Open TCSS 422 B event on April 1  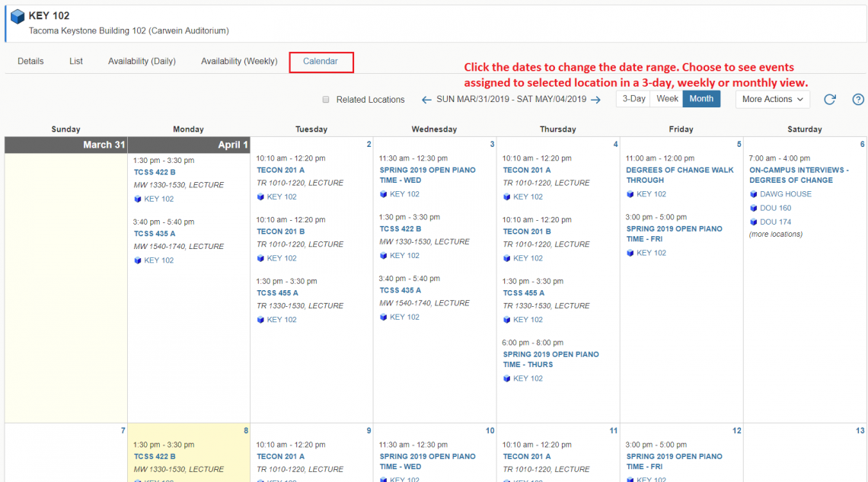pos(155,172)
